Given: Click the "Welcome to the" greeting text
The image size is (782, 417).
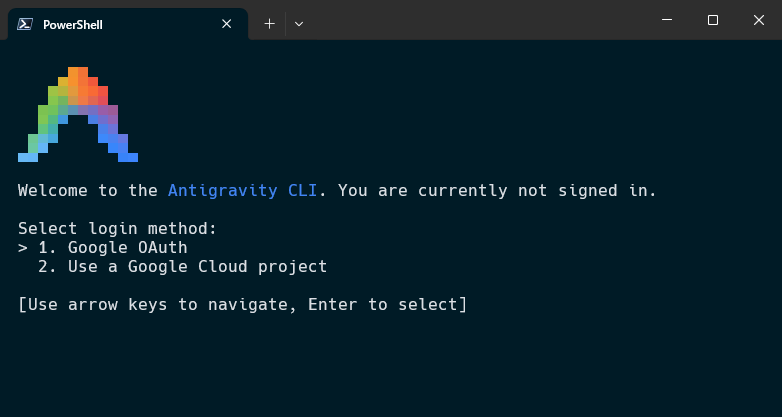Looking at the screenshot, I should pyautogui.click(x=88, y=191).
